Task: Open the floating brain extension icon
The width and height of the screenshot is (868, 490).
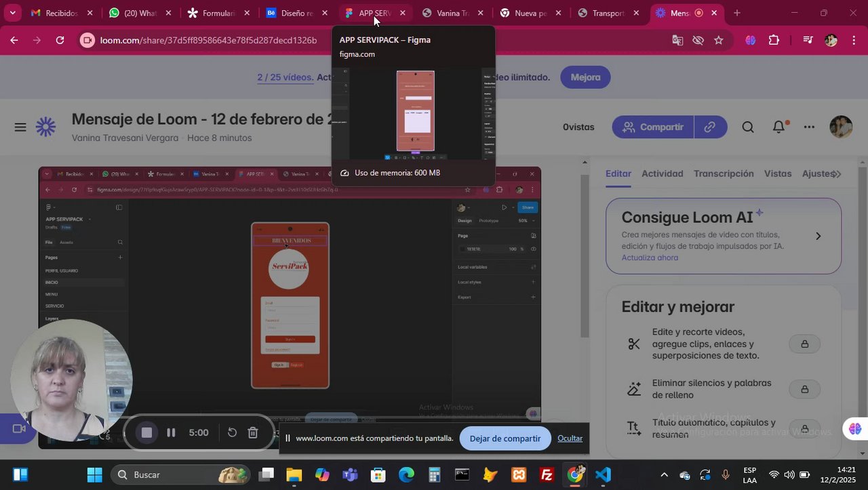Action: pos(854,428)
